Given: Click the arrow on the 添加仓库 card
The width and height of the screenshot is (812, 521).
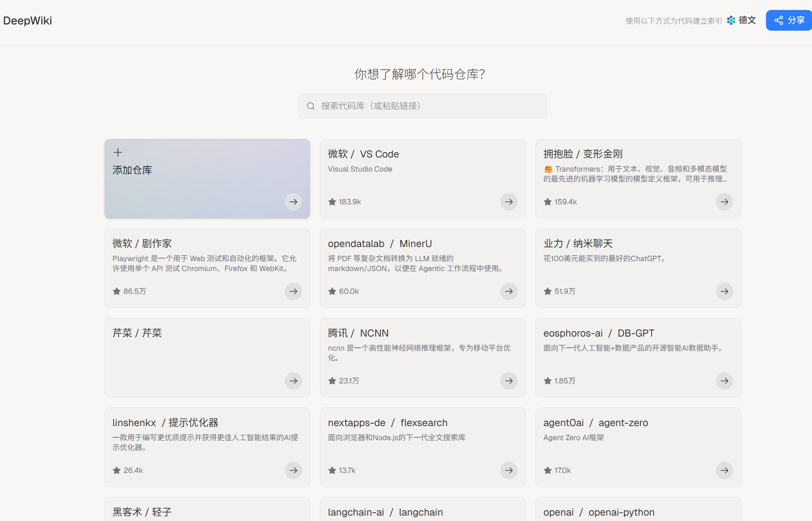Looking at the screenshot, I should click(x=293, y=202).
